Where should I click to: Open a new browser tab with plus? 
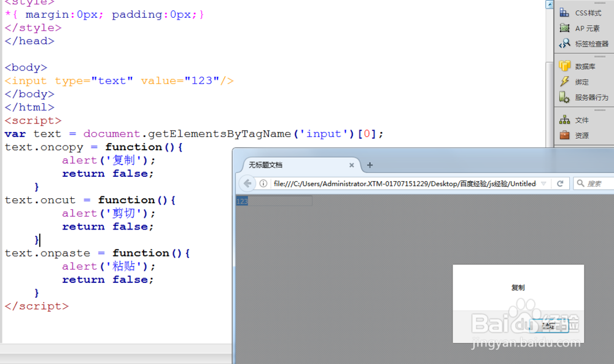(370, 165)
